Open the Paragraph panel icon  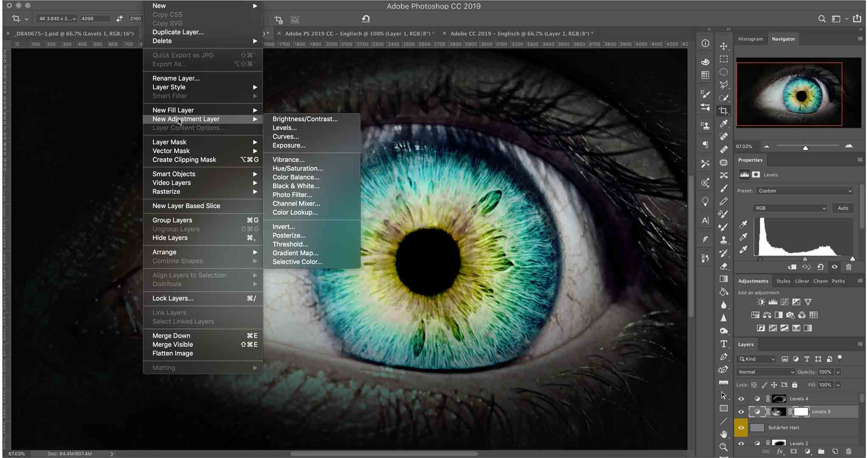(705, 145)
